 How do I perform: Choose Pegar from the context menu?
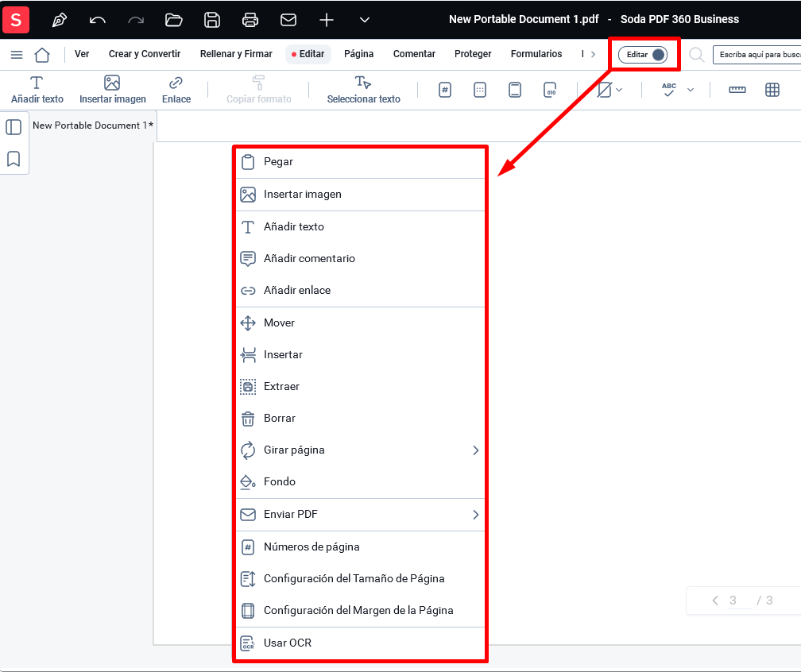coord(360,162)
